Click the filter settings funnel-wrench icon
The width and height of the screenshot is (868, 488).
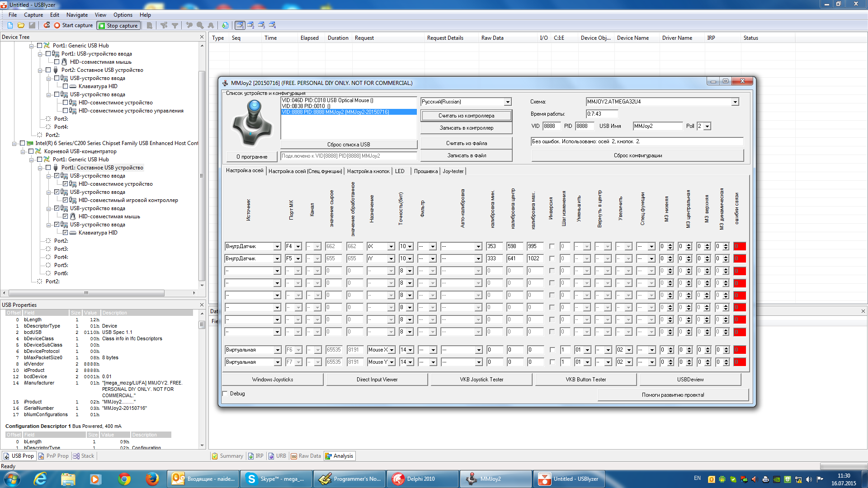tap(164, 25)
